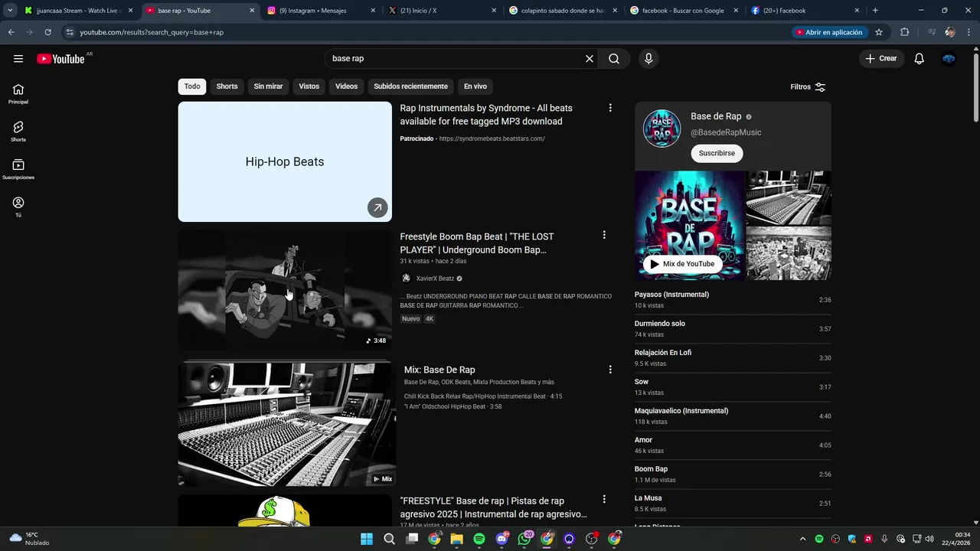Open the Mix: Base De Rap title

[x=439, y=370]
